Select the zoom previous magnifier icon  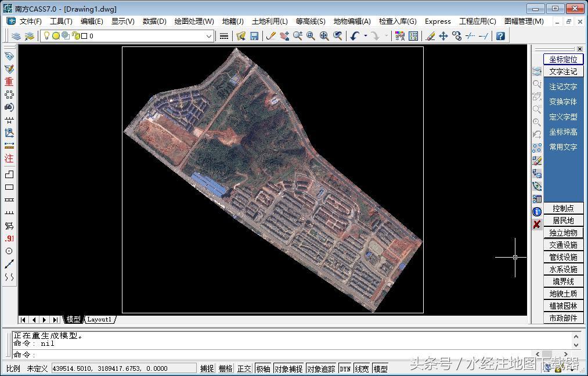pos(337,36)
